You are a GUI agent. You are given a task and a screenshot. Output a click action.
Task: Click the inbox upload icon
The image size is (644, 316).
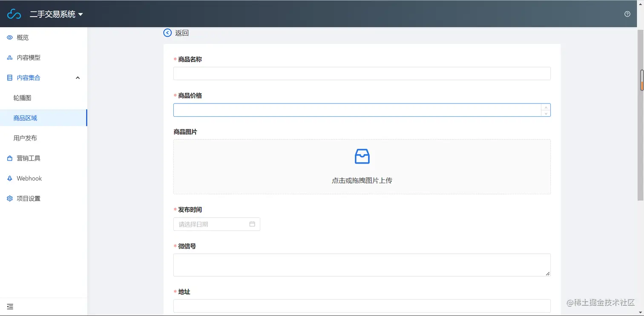tap(362, 157)
